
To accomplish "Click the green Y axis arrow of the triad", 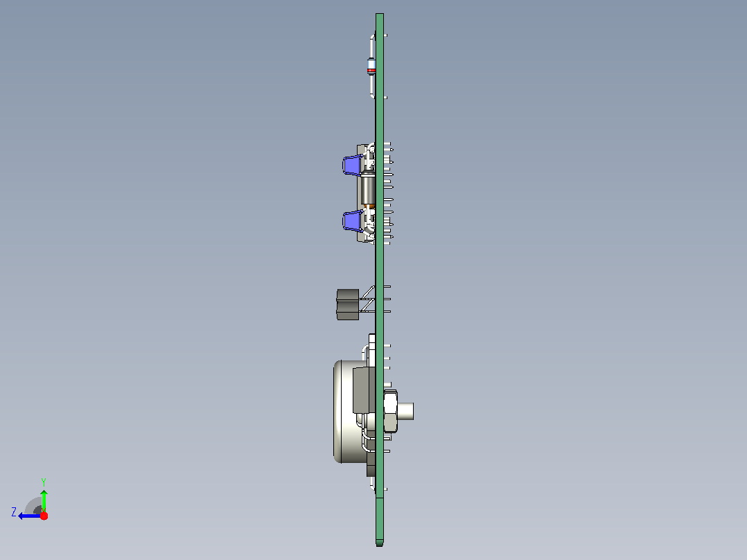I will pos(44,500).
